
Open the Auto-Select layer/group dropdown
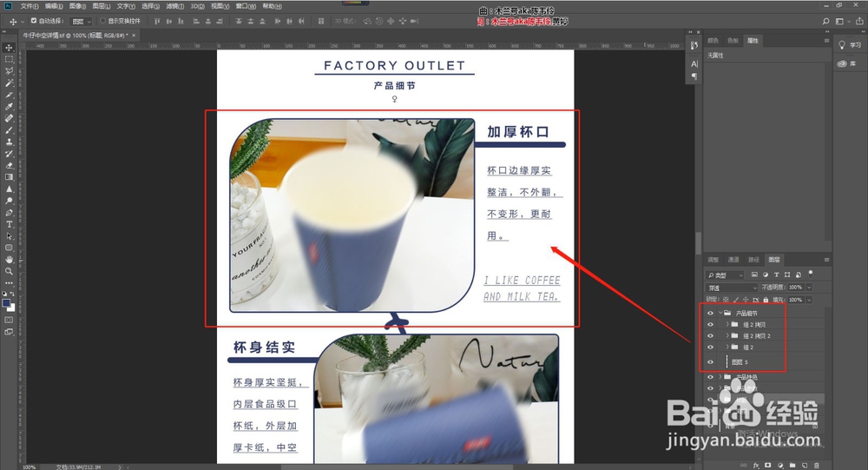click(82, 21)
